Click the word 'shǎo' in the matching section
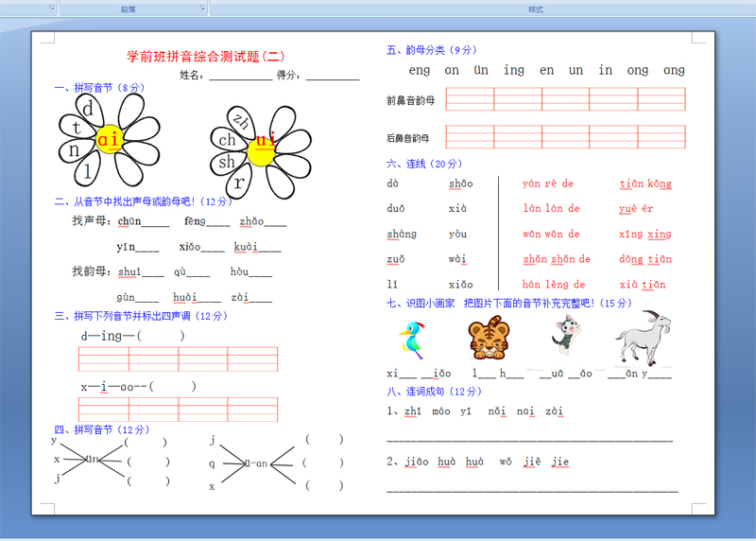Image resolution: width=756 pixels, height=541 pixels. point(461,183)
